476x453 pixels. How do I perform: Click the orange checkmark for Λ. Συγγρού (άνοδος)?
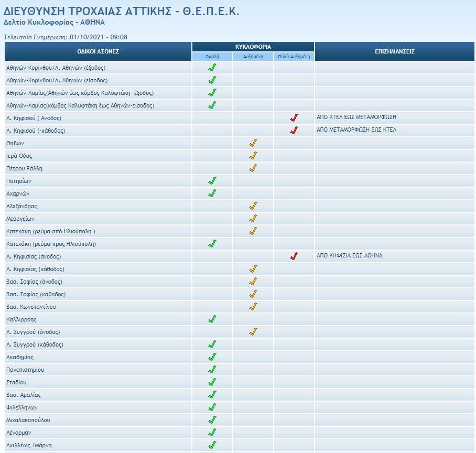[253, 332]
